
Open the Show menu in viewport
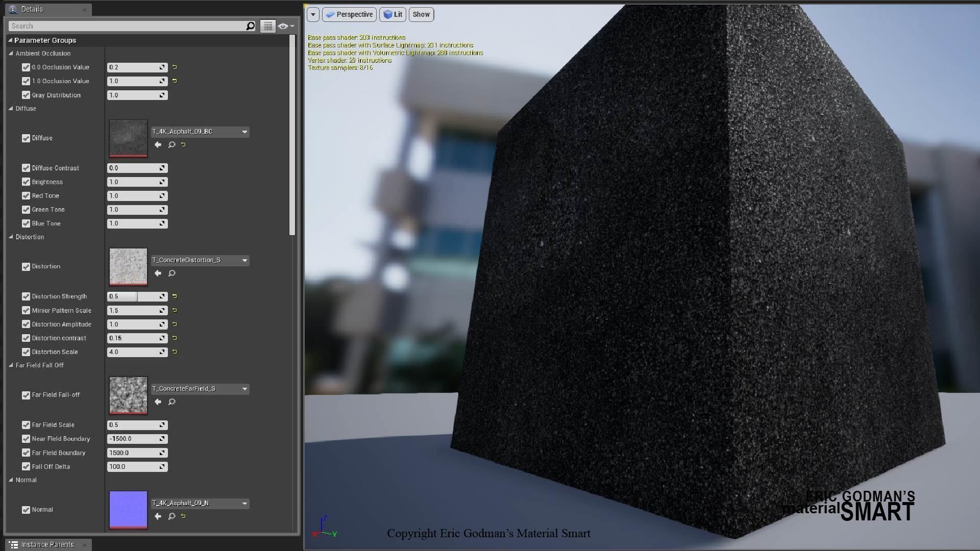[421, 14]
